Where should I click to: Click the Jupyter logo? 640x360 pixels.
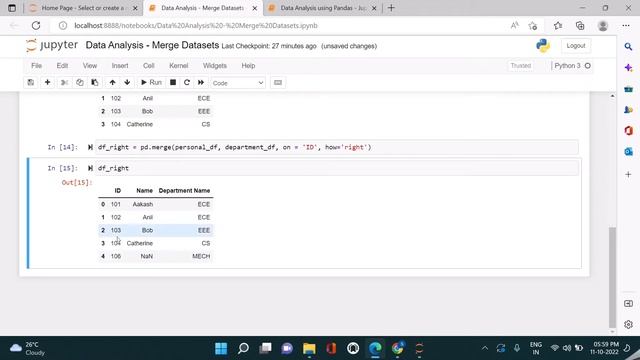(52, 45)
